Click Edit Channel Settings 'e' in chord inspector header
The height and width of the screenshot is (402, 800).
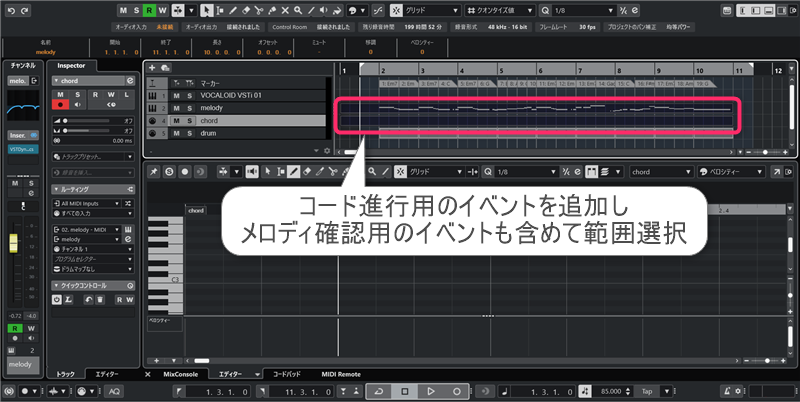(130, 81)
